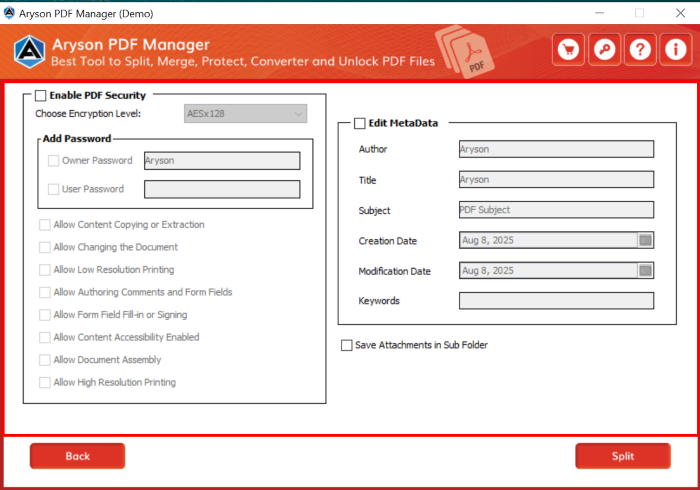Click the Subject input field
700x490 pixels.
click(x=556, y=210)
